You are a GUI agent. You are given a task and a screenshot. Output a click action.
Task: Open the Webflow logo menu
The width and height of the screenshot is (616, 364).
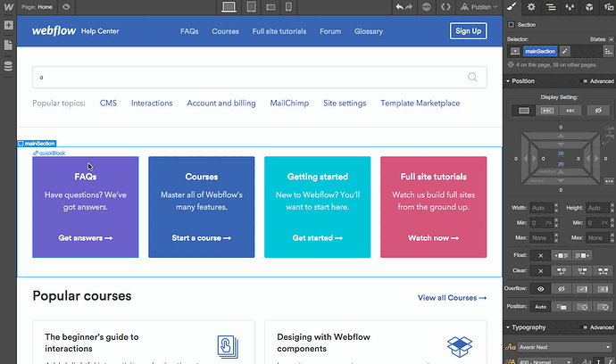[8, 7]
